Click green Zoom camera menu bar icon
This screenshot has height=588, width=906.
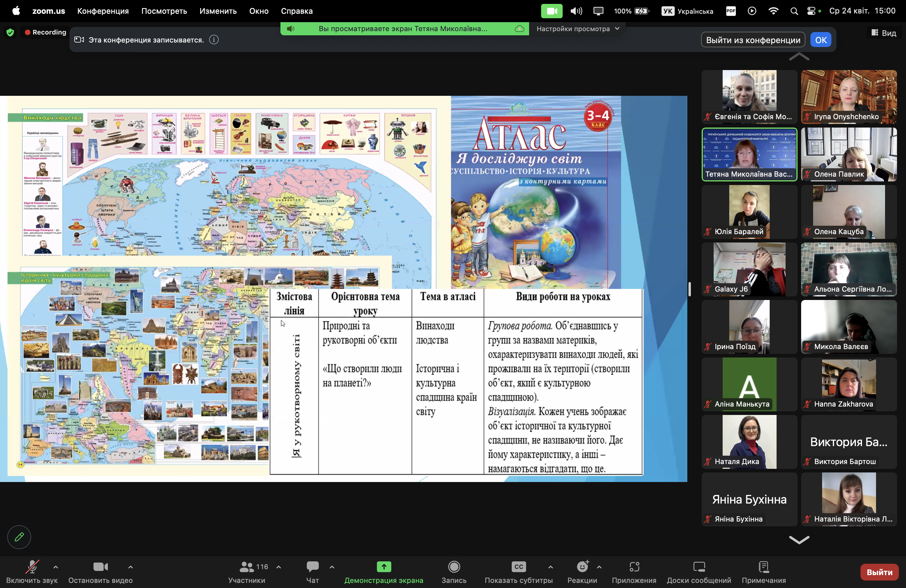click(x=552, y=11)
